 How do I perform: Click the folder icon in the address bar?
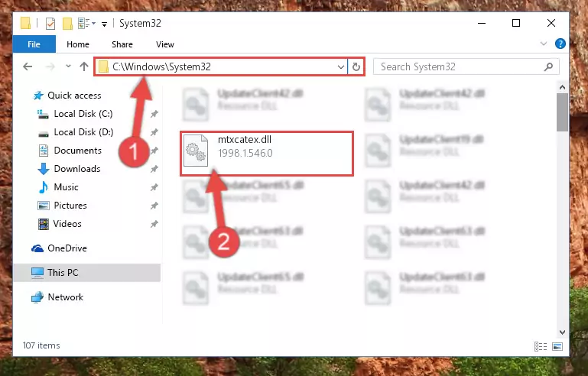(x=103, y=66)
